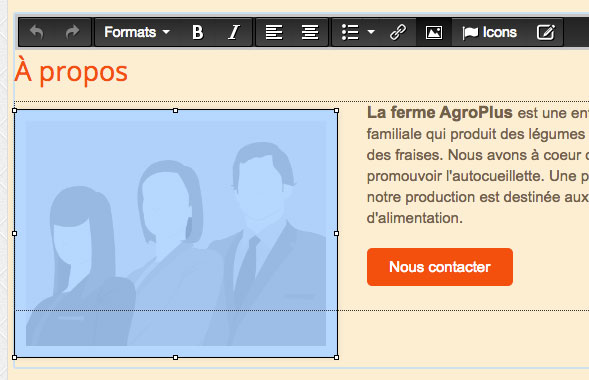Click the bottom-right image resize handle
The image size is (589, 380).
pos(337,357)
